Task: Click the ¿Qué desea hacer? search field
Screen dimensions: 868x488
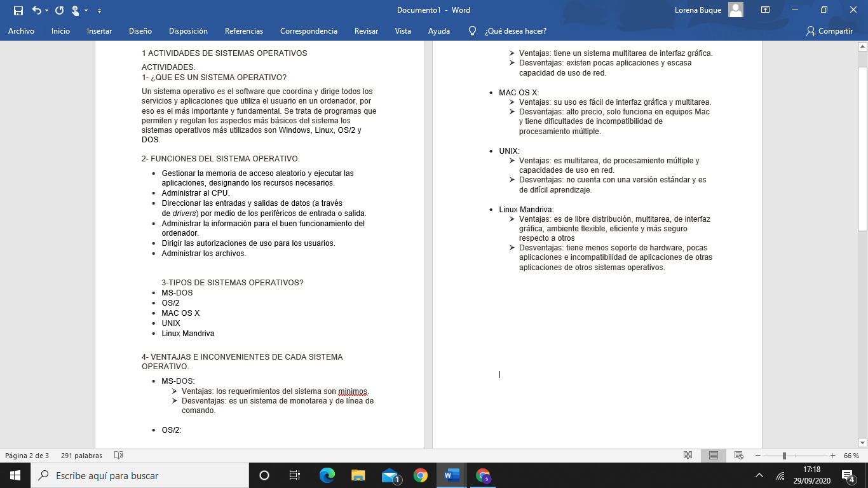Action: 515,31
